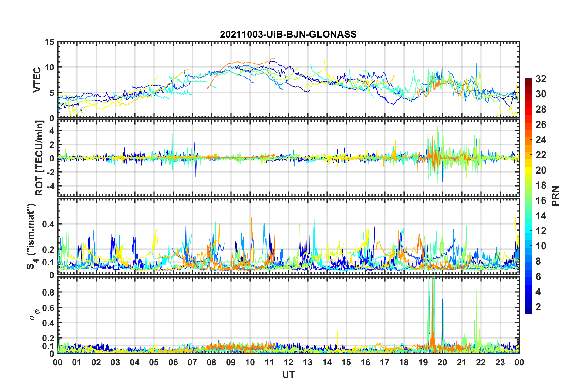
Task: Click x-axis tick label 12
Action: 288,363
